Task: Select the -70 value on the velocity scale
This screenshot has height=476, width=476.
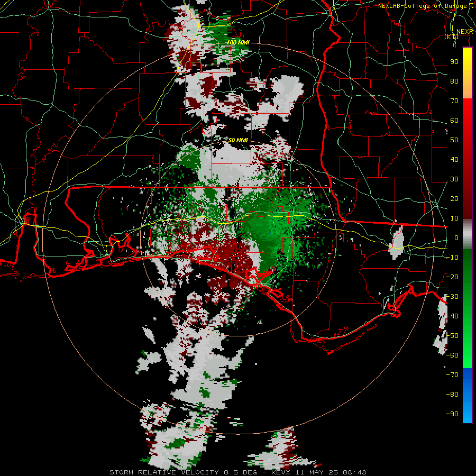Action: click(x=452, y=375)
